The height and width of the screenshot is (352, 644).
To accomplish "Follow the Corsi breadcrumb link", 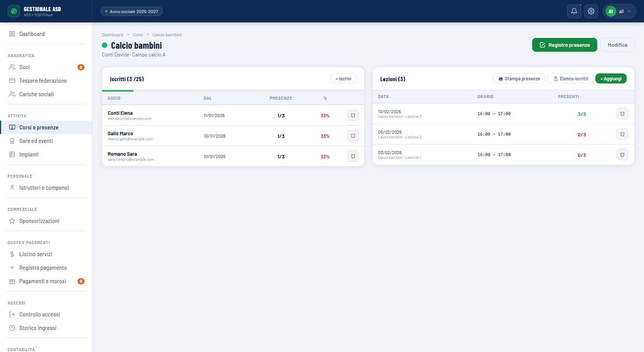I will 138,35.
